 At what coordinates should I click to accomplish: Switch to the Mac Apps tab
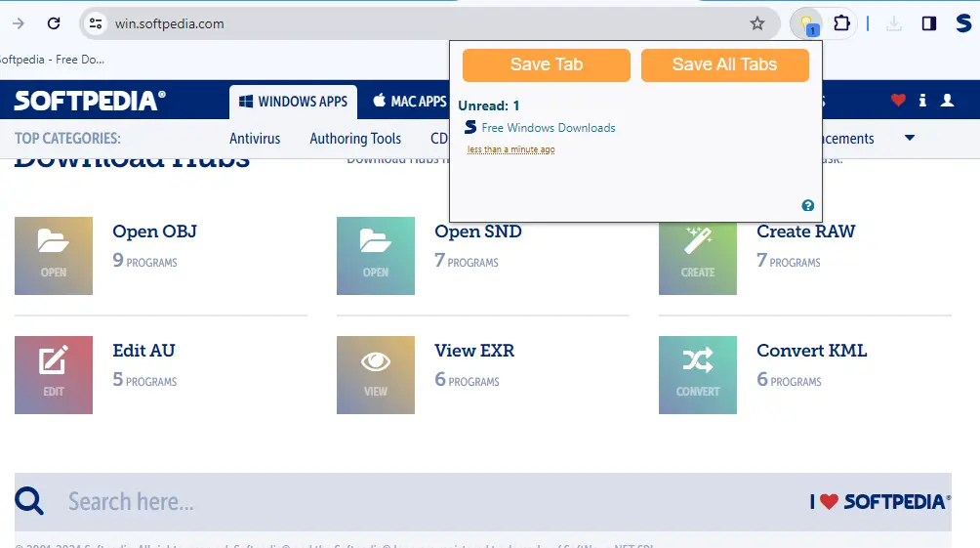(x=408, y=102)
